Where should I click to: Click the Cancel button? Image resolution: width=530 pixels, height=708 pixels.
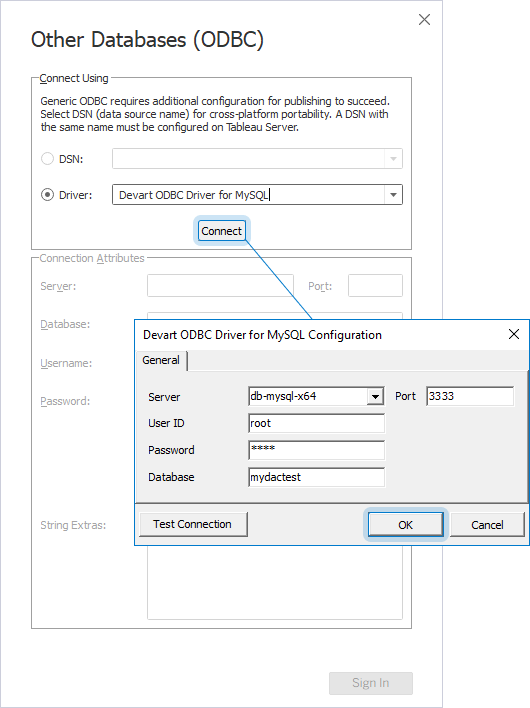487,525
